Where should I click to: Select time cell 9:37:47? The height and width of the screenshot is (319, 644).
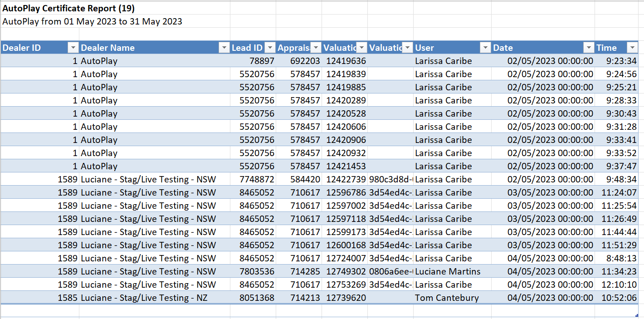pos(617,166)
